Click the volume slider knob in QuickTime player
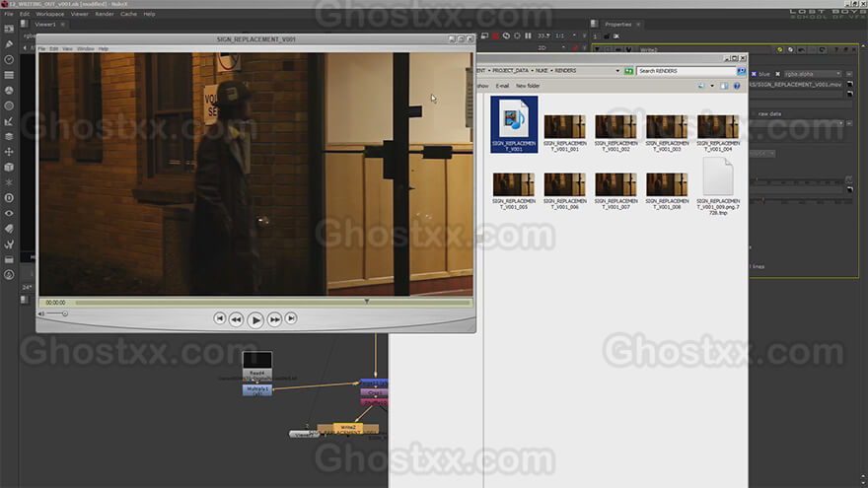The height and width of the screenshot is (488, 868). point(65,314)
